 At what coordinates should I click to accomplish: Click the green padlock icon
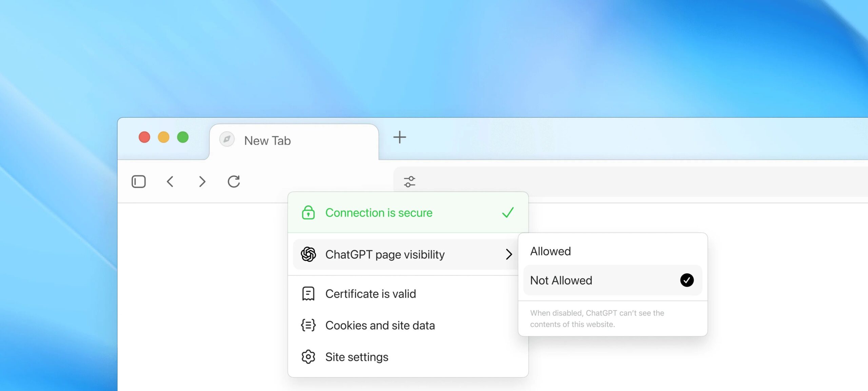coord(308,213)
